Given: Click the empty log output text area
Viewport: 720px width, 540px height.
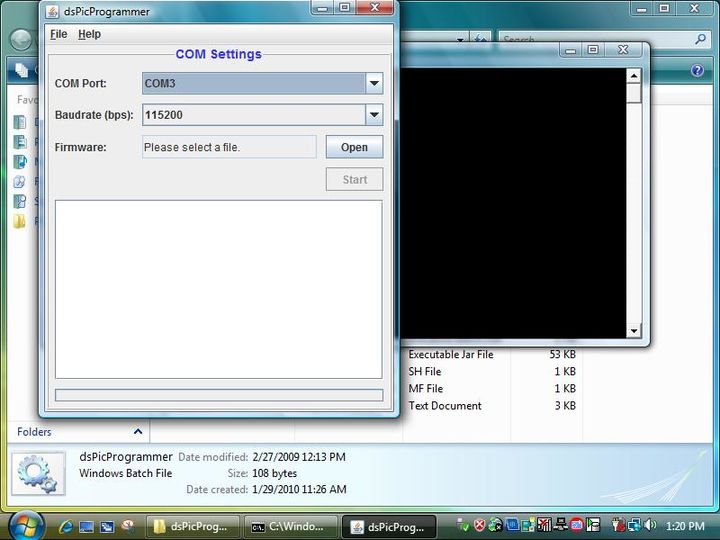Looking at the screenshot, I should (x=218, y=289).
